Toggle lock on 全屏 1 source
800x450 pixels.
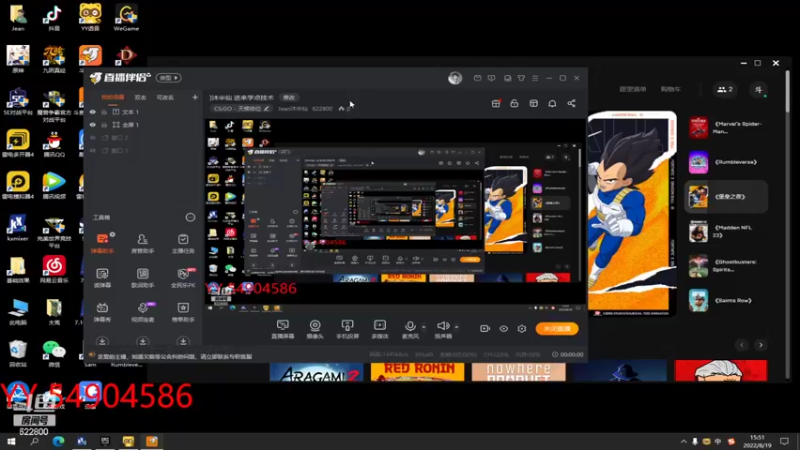click(x=104, y=124)
